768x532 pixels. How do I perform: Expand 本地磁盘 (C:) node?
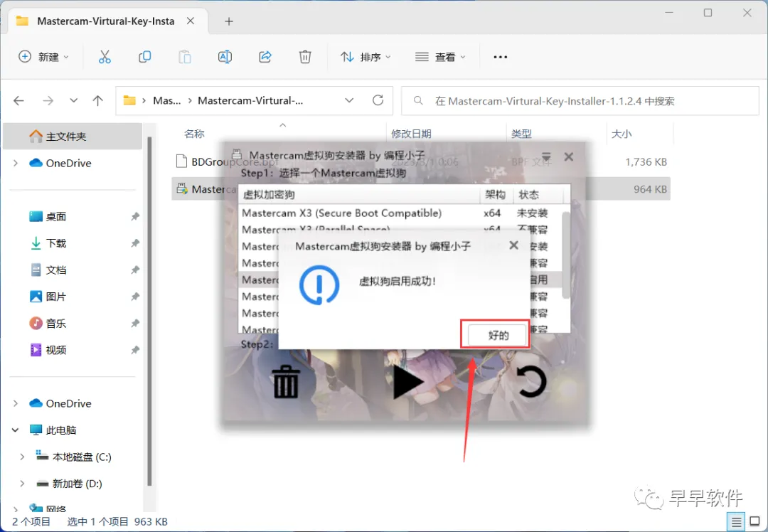point(22,457)
